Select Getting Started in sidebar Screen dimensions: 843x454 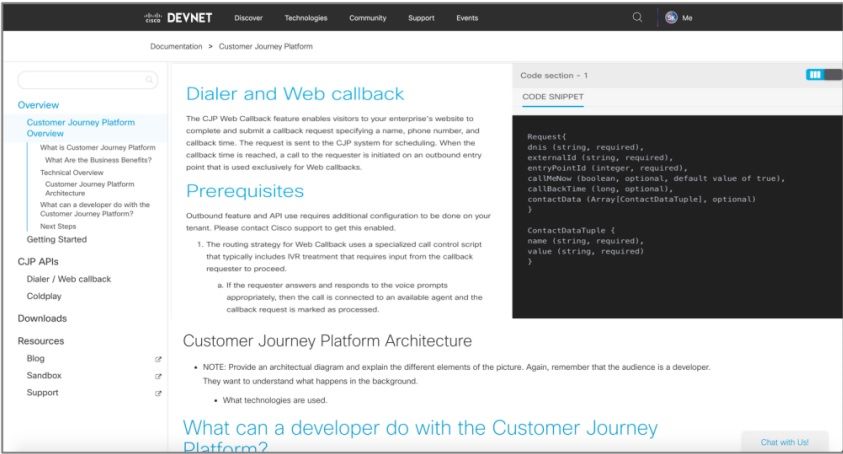pos(56,239)
